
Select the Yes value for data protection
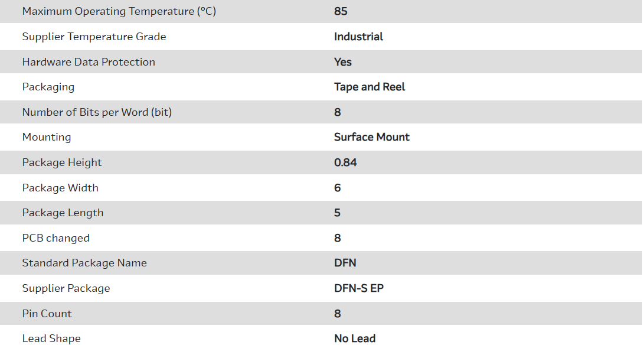[x=342, y=62]
